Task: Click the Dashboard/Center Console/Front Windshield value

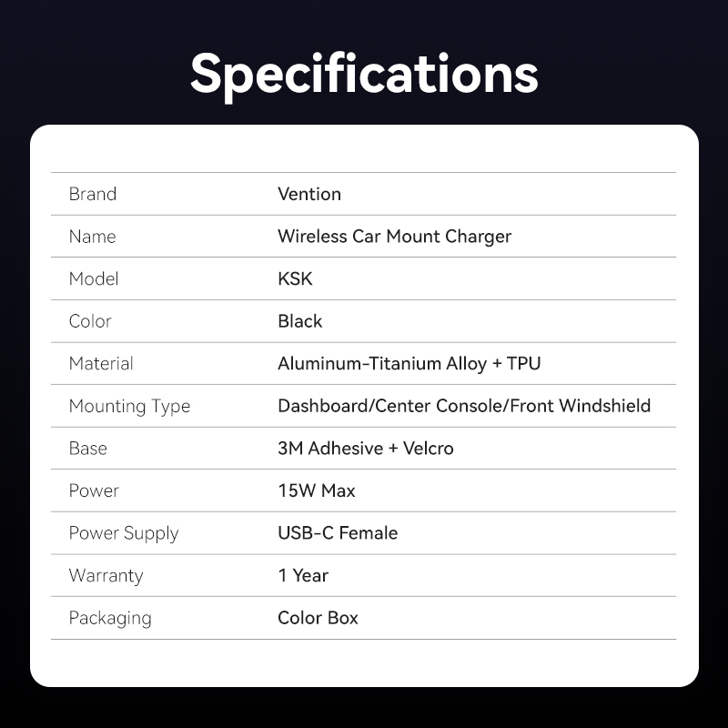Action: (x=464, y=406)
